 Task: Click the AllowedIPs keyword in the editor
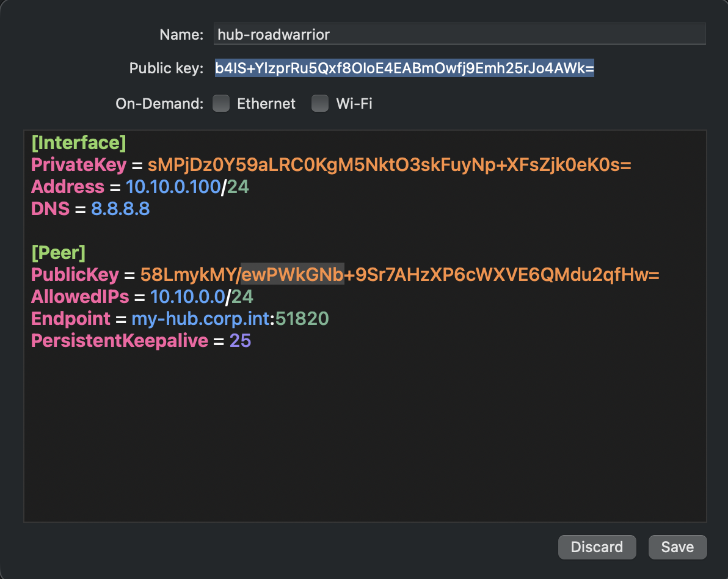80,297
